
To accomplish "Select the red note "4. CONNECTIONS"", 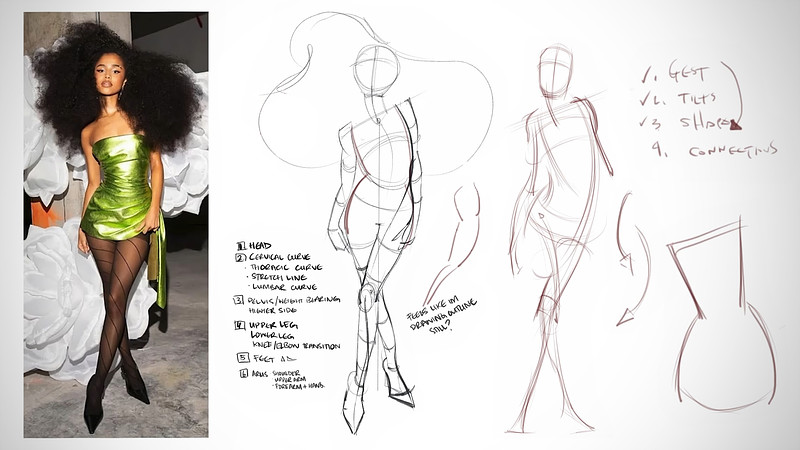I will click(715, 150).
